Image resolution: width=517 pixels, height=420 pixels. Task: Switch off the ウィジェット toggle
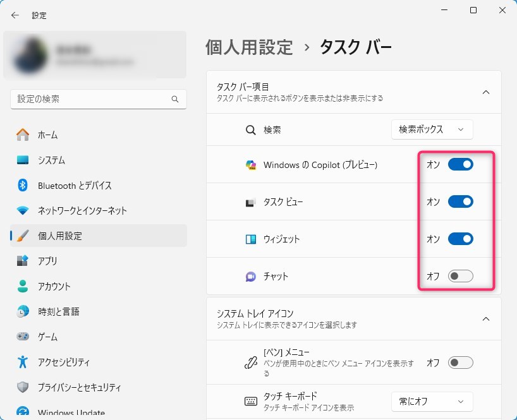(460, 239)
